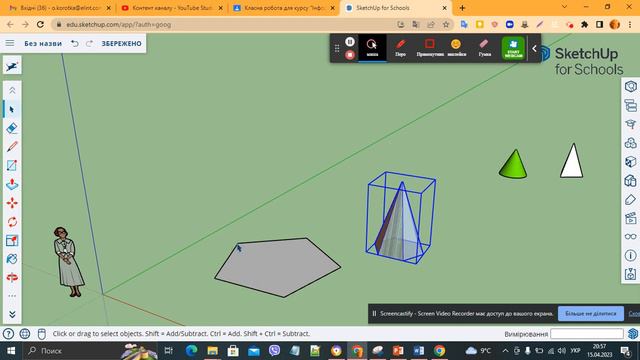
Task: Open the Search SketchUp running-figure icon
Action: (x=12, y=66)
